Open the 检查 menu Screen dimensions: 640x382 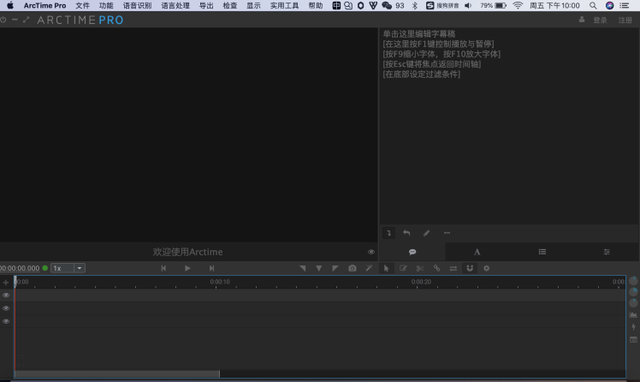[x=230, y=5]
